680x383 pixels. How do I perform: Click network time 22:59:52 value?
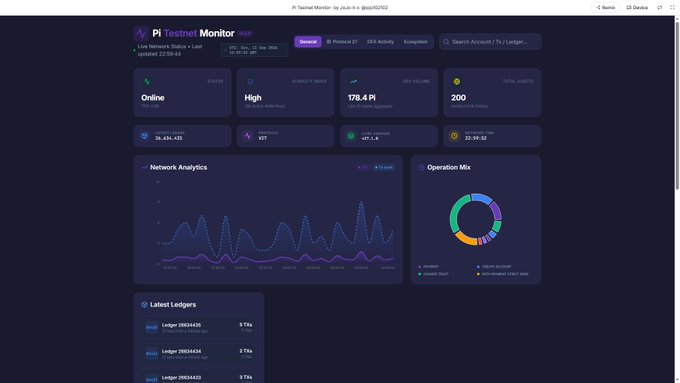tap(476, 138)
